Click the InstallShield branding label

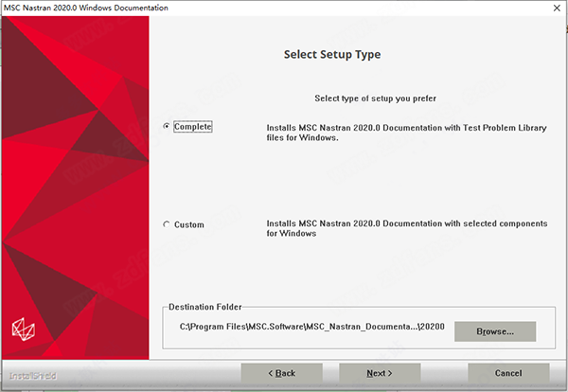33,376
